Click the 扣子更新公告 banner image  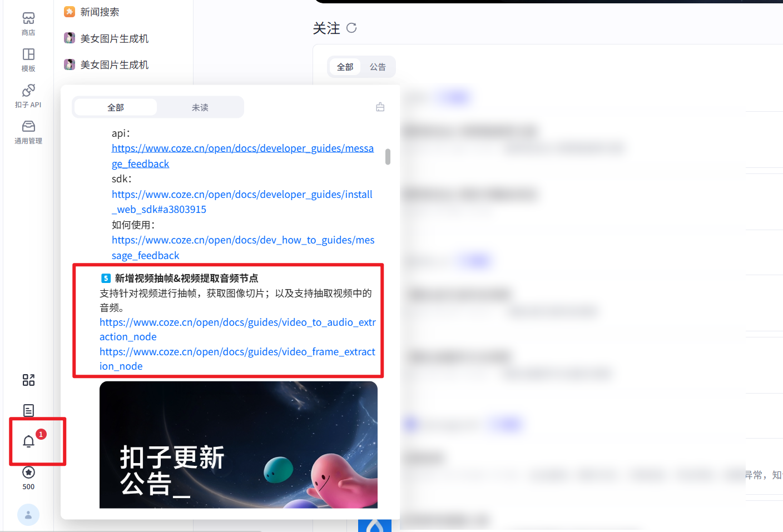tap(239, 445)
